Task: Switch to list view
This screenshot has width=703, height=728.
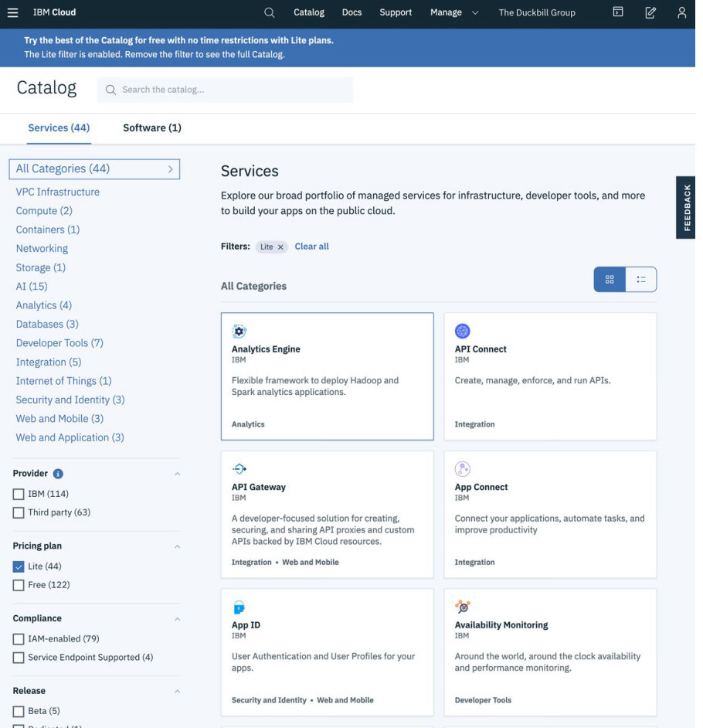Action: 641,280
